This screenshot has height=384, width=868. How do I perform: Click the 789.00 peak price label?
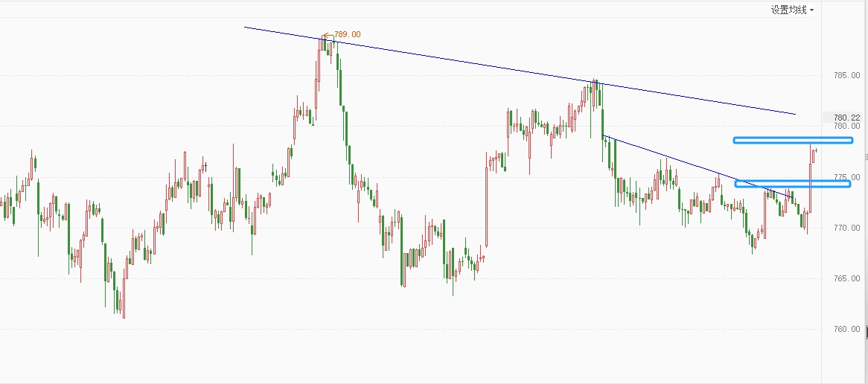(x=348, y=34)
